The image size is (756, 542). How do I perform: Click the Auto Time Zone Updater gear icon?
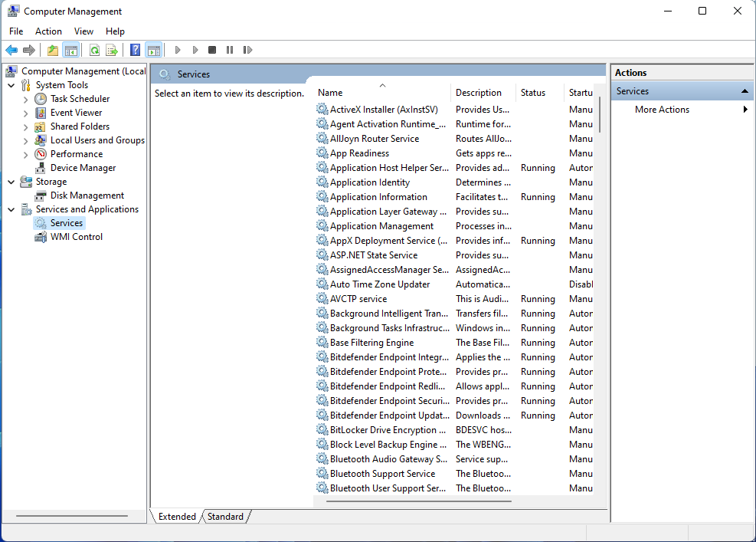[322, 284]
